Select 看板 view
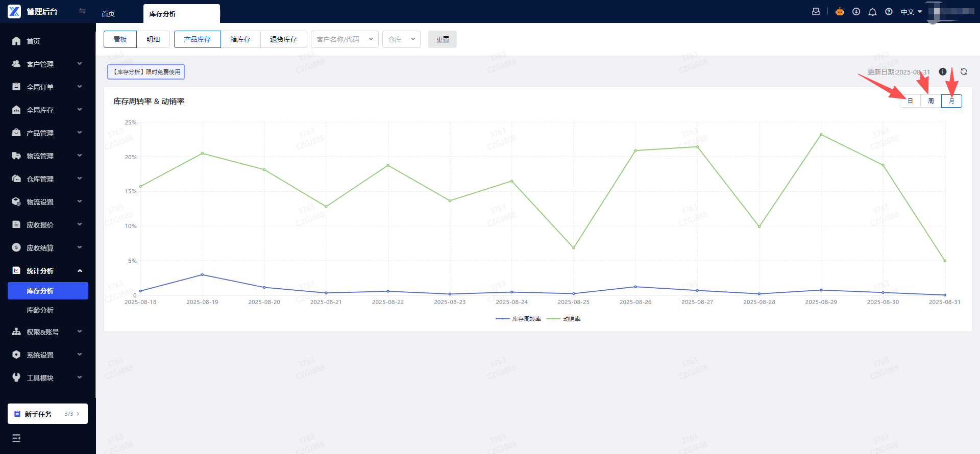The height and width of the screenshot is (454, 980). coord(120,39)
